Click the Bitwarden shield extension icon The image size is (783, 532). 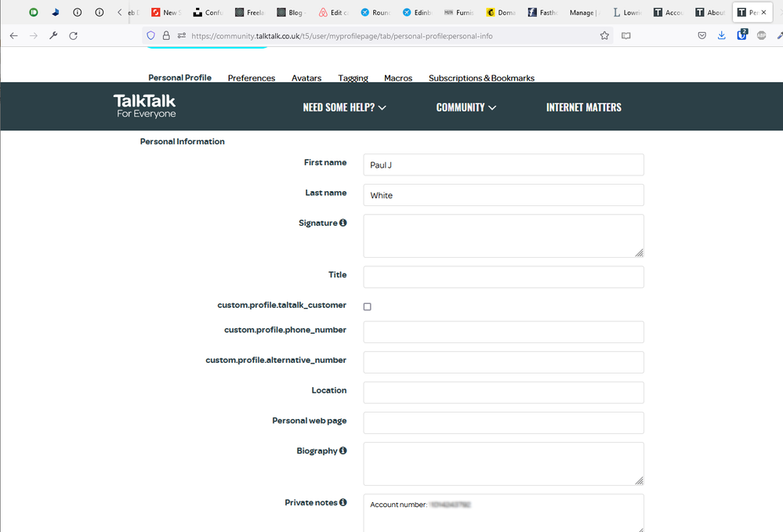click(742, 35)
